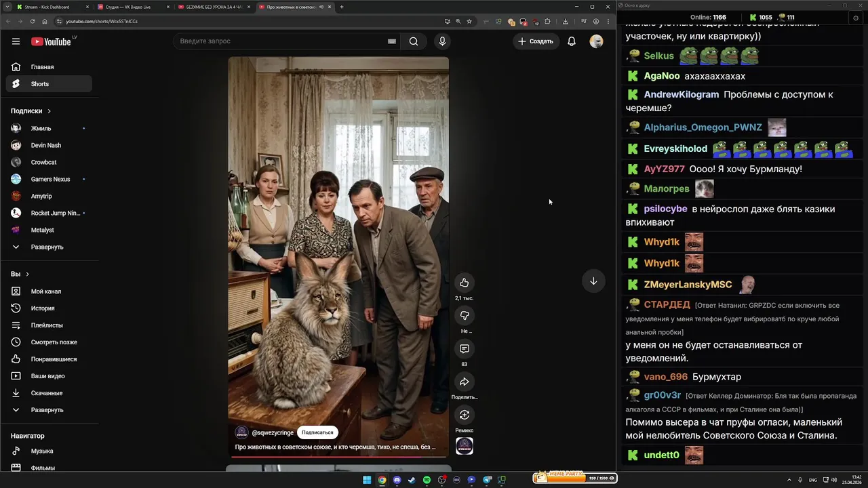This screenshot has width=868, height=488.
Task: Open Amytrip subscription channel
Action: [x=49, y=196]
